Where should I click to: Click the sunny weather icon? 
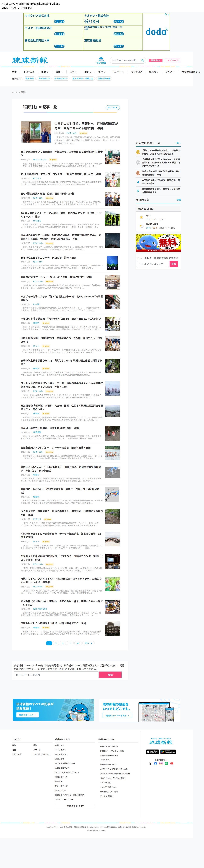[141, 217]
